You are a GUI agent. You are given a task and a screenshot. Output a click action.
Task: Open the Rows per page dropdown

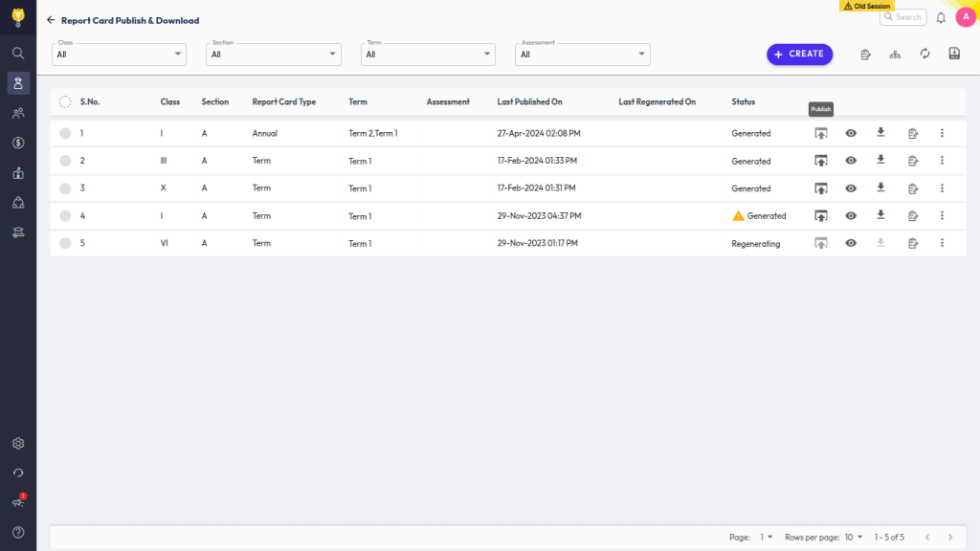(853, 538)
